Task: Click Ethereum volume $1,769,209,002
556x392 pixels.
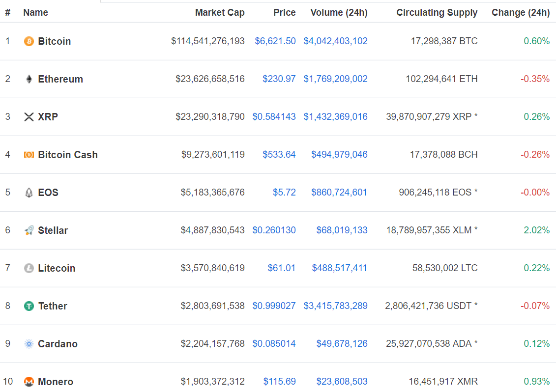Action: (x=335, y=79)
